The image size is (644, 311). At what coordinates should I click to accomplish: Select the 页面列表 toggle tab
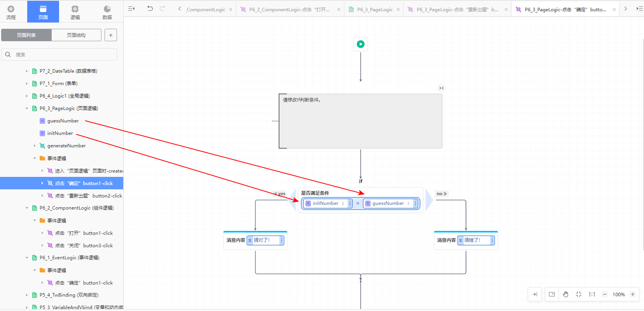(x=26, y=35)
